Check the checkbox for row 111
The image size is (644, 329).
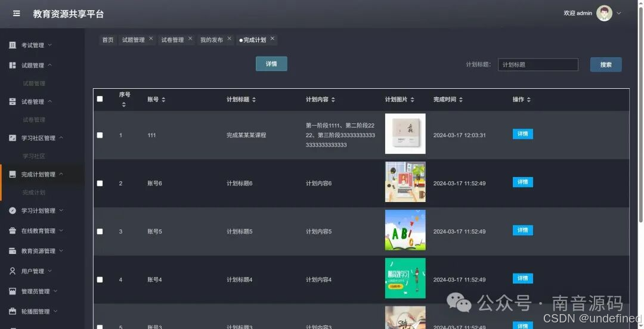click(x=100, y=135)
